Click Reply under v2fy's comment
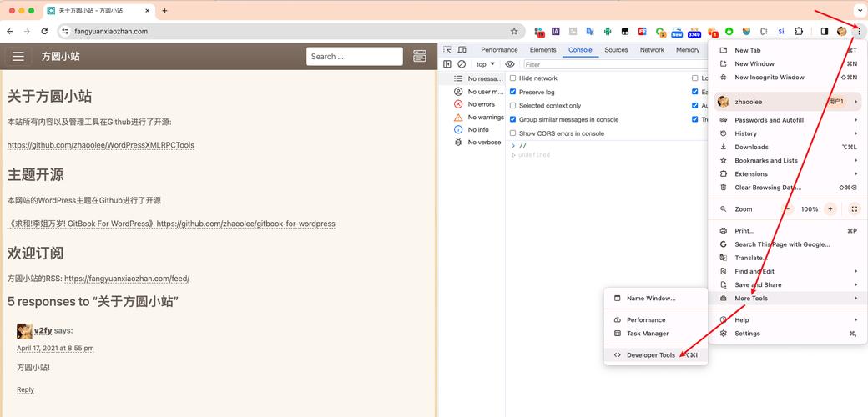 pos(26,390)
